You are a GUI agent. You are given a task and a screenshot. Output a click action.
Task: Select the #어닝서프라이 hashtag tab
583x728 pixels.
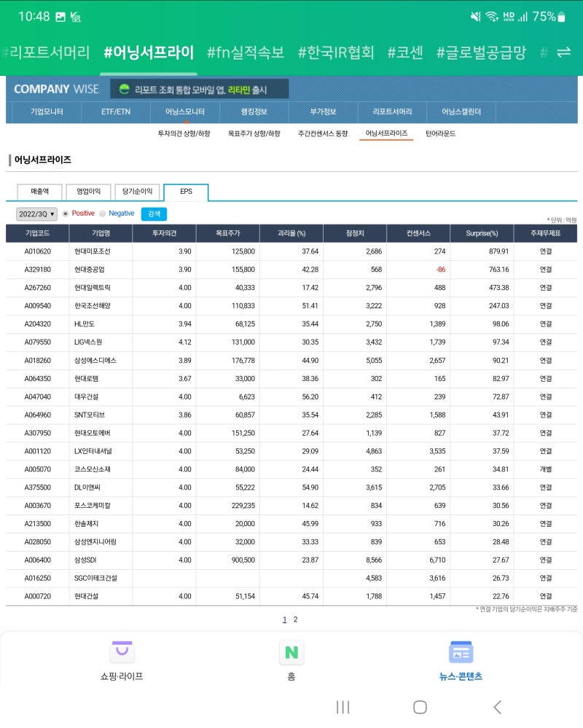149,52
